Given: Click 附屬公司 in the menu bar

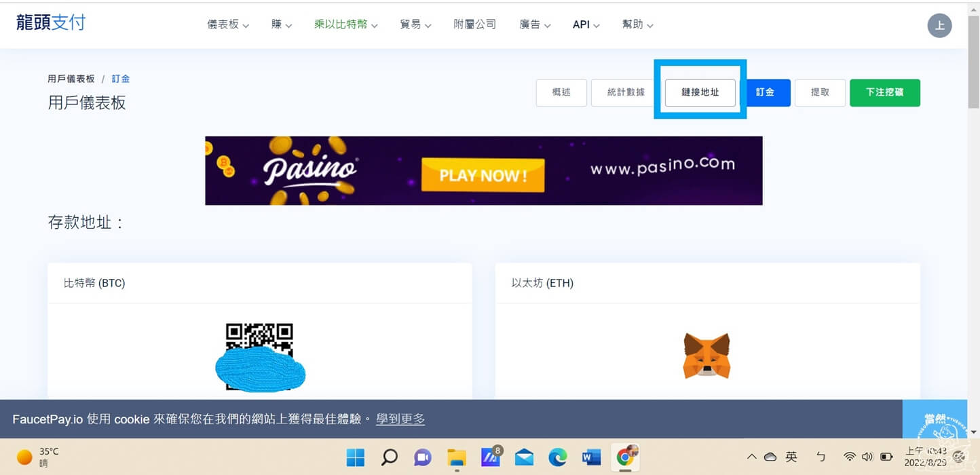Looking at the screenshot, I should tap(474, 24).
